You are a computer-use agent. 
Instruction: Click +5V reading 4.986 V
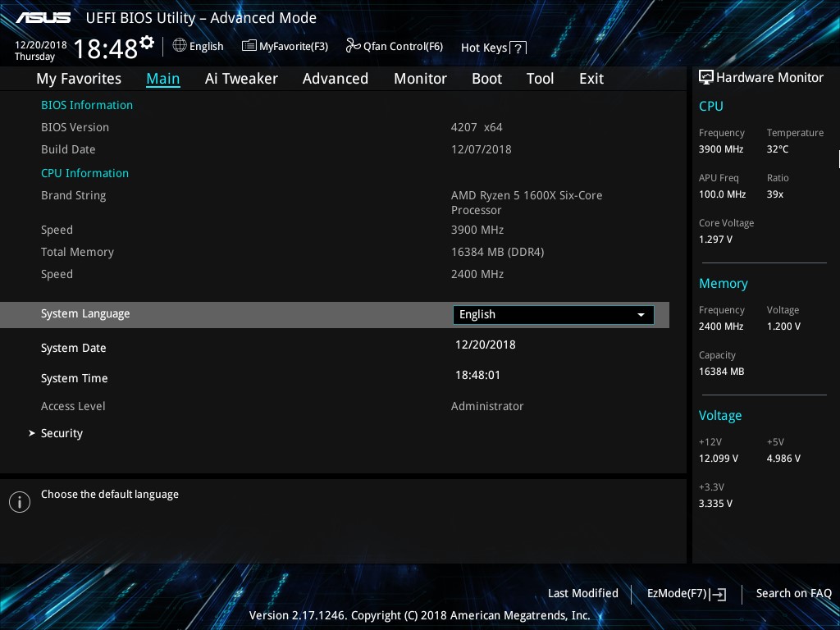783,458
